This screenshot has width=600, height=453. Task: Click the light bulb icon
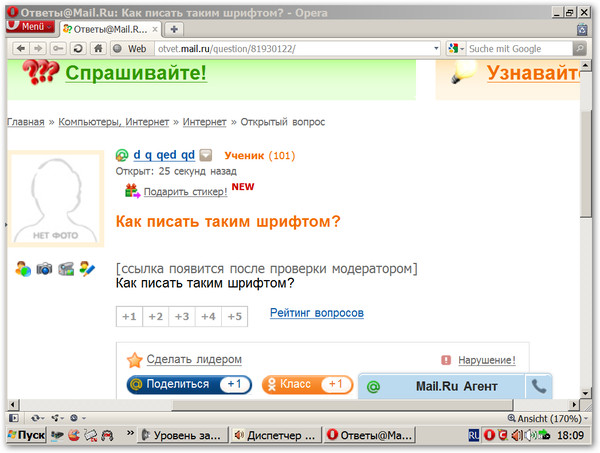[464, 72]
